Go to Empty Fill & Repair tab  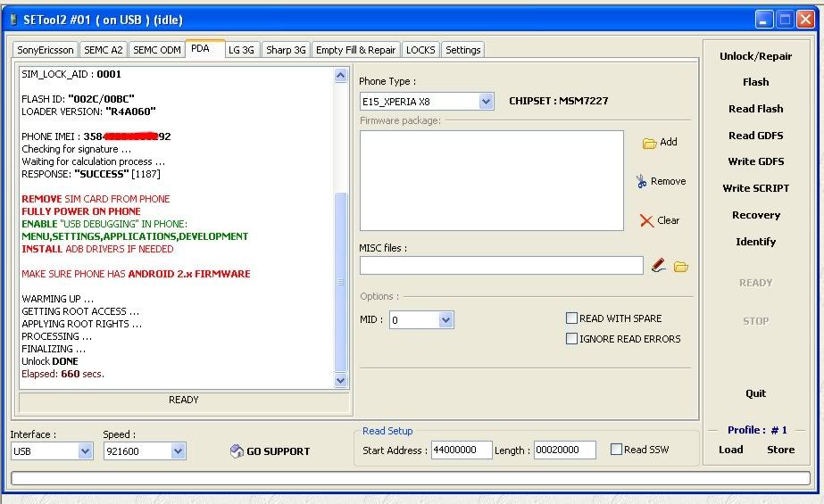tap(356, 50)
